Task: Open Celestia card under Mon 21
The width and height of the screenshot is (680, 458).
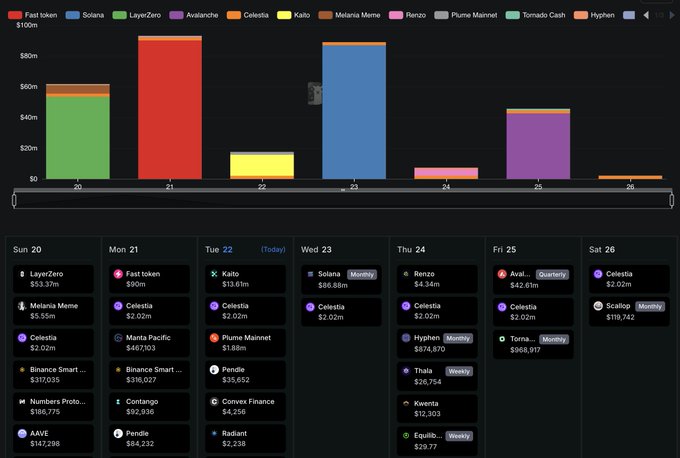Action: pyautogui.click(x=149, y=311)
